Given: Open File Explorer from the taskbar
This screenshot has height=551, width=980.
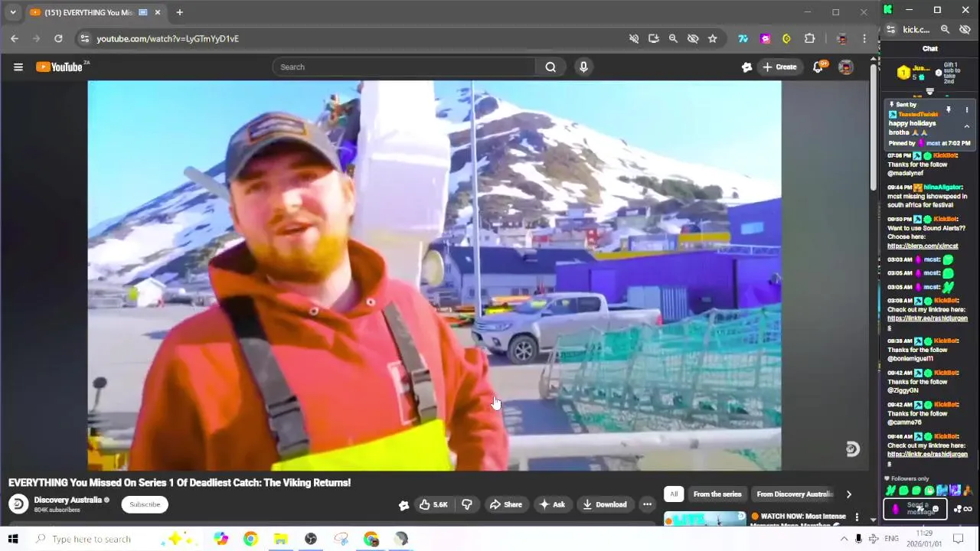Looking at the screenshot, I should coord(280,539).
